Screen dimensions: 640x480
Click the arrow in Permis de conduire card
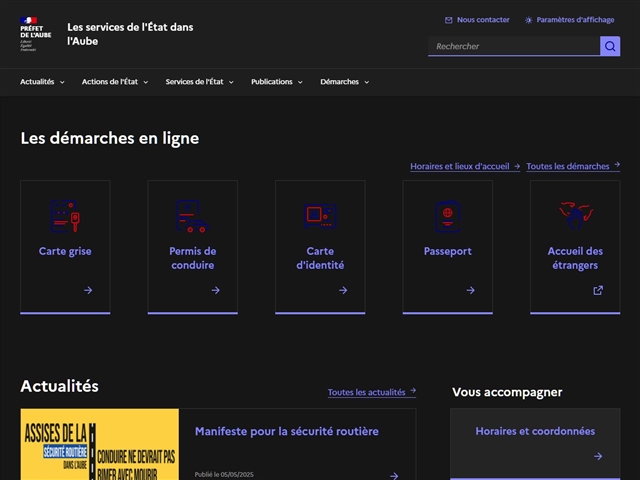[x=216, y=290]
